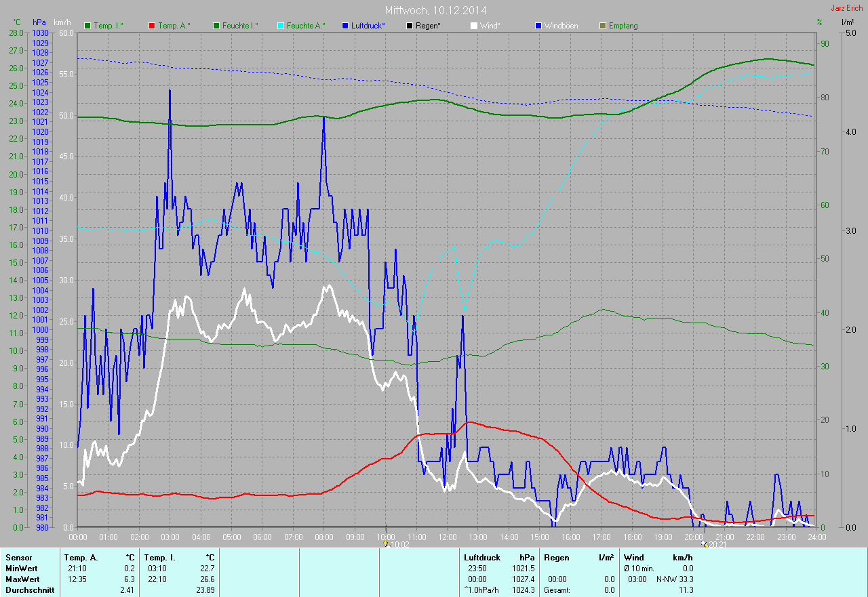Click the cyan Feuchte A. legend square
The image size is (868, 597).
point(281,26)
